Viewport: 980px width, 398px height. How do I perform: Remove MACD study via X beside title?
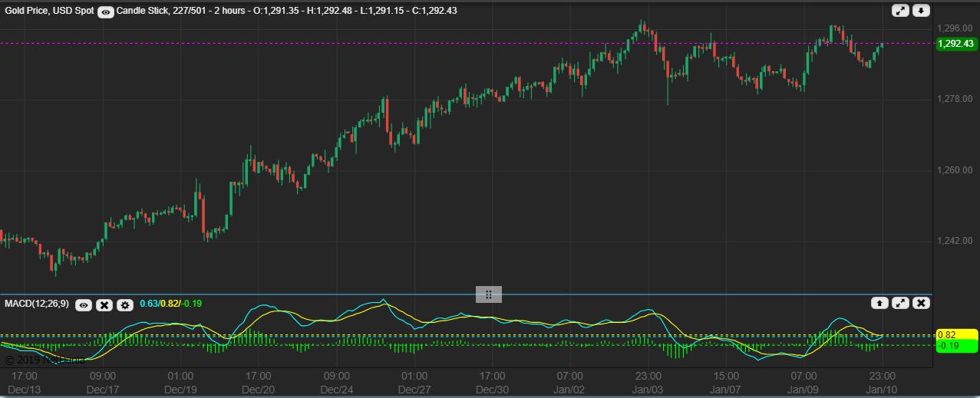point(104,305)
